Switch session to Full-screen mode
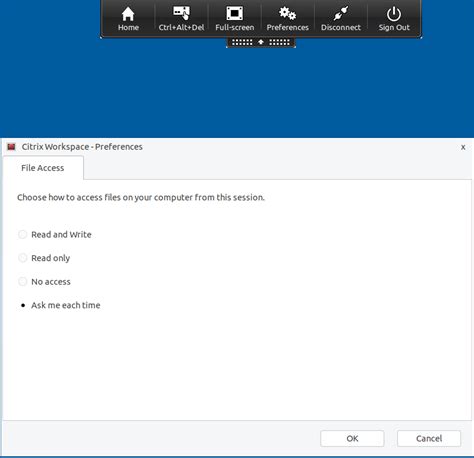Screen dimensions: 474x458 [x=235, y=19]
